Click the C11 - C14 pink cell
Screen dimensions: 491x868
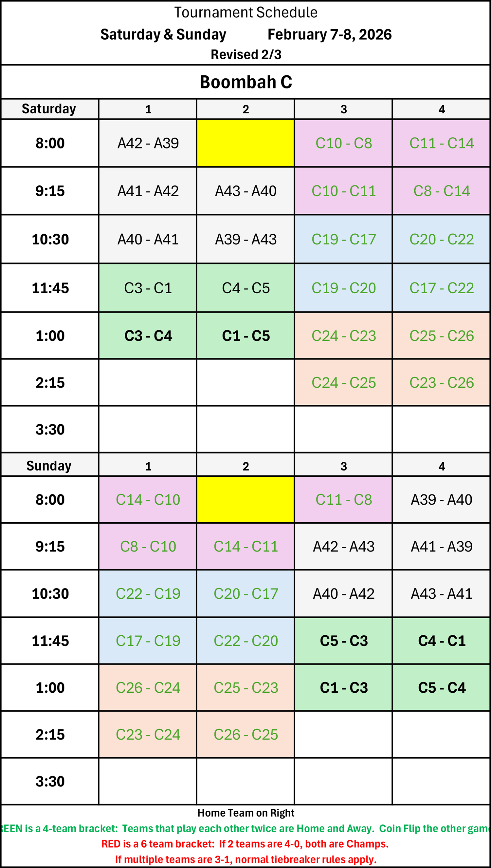click(442, 143)
